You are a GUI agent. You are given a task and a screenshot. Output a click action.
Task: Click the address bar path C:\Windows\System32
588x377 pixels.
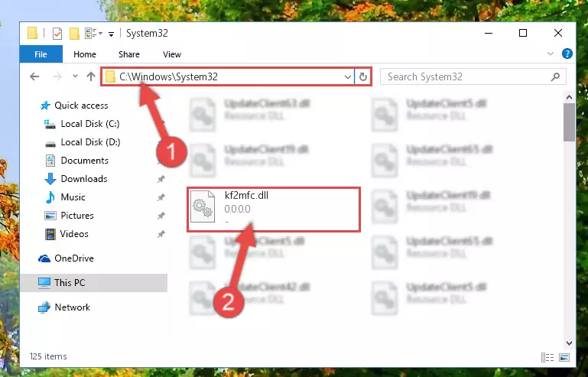[168, 76]
